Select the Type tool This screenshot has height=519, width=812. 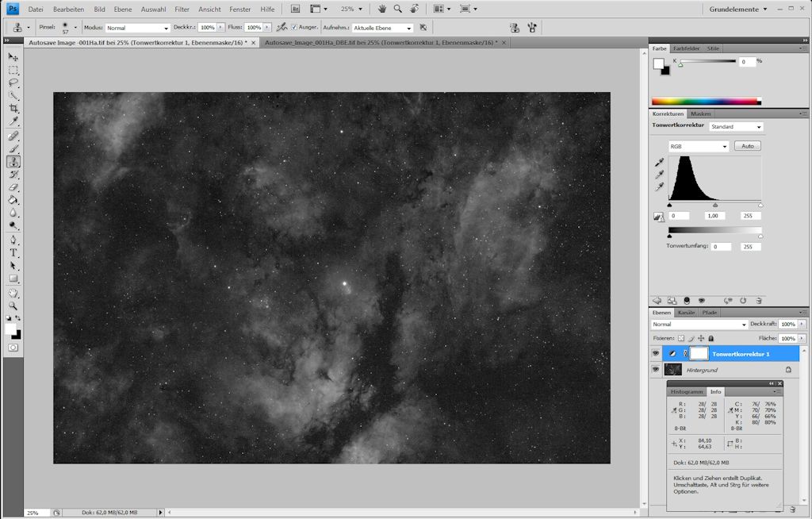click(x=13, y=253)
